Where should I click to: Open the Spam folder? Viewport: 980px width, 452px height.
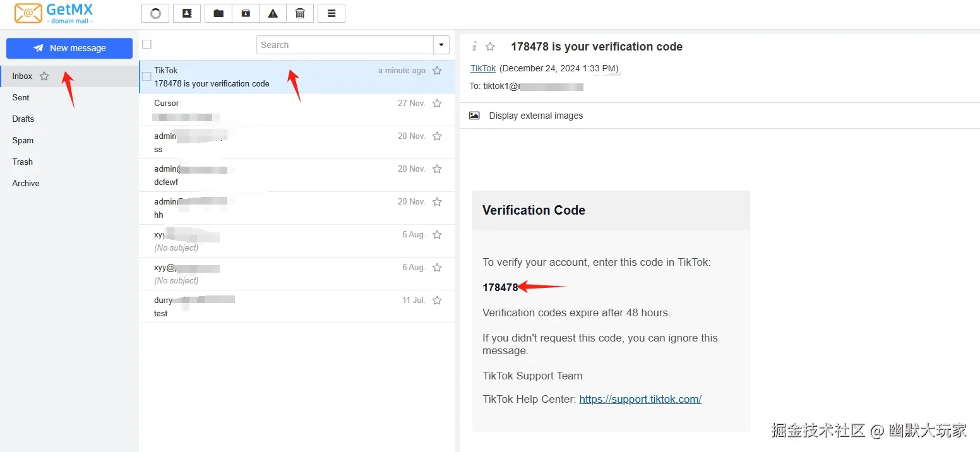[x=69, y=141]
